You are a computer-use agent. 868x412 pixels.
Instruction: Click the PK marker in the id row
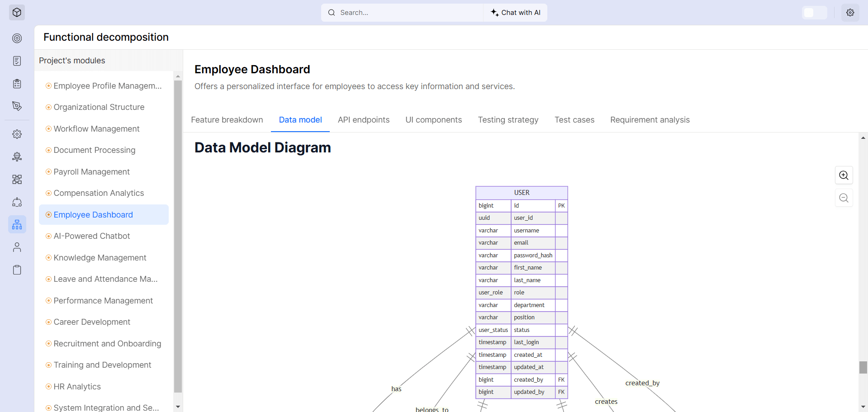point(561,206)
